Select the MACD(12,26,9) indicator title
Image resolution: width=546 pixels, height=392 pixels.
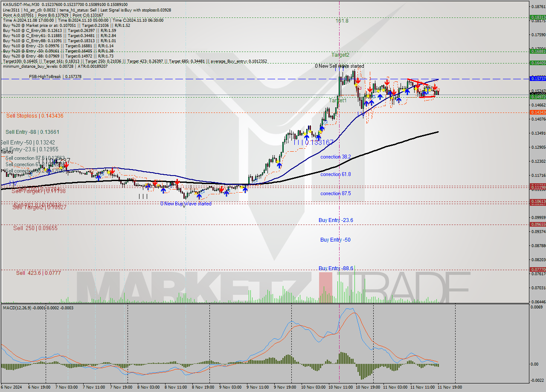(38, 308)
